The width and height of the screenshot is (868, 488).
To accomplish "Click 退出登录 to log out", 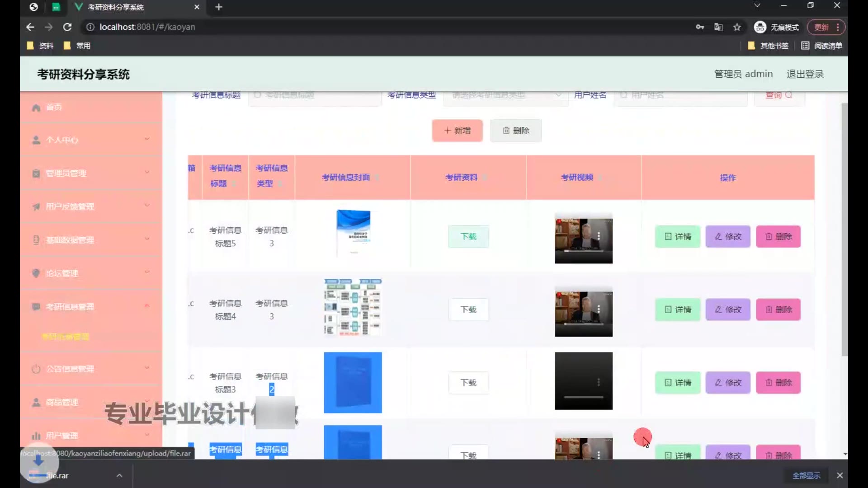I will click(x=805, y=74).
